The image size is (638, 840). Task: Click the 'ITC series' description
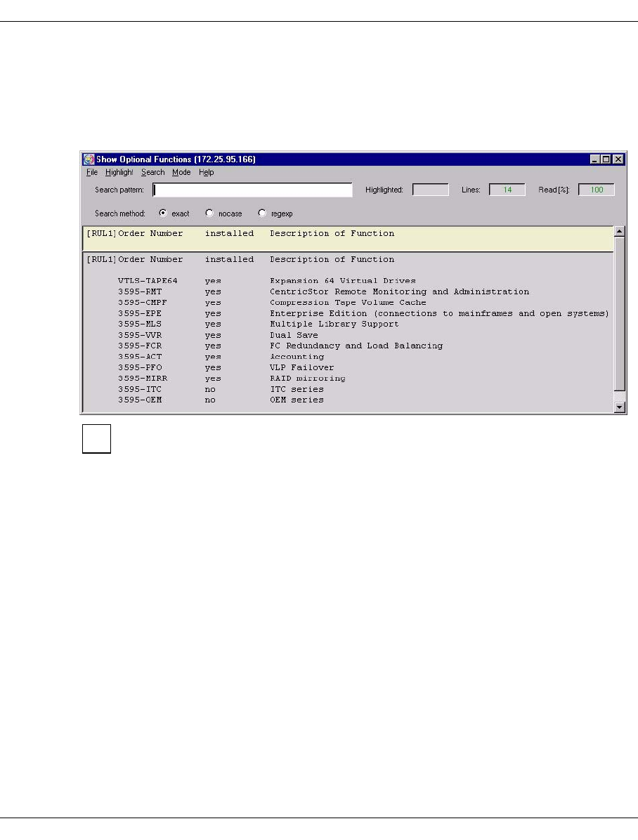[x=297, y=390]
